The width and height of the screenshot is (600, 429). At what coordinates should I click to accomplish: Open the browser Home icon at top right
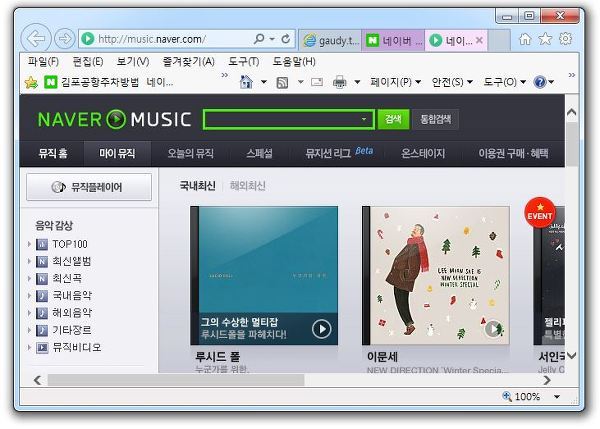[525, 39]
